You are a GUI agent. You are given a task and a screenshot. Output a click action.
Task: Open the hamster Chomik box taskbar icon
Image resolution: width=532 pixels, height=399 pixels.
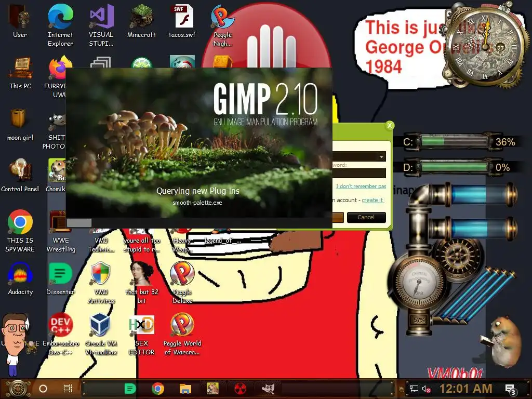tap(212, 389)
